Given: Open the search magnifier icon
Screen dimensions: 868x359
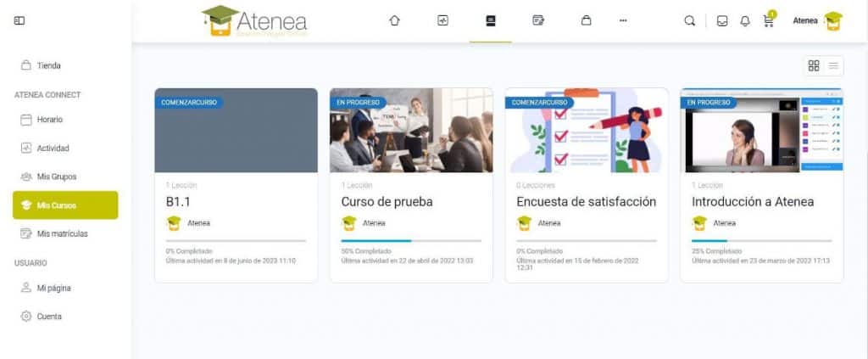Looking at the screenshot, I should pos(689,20).
